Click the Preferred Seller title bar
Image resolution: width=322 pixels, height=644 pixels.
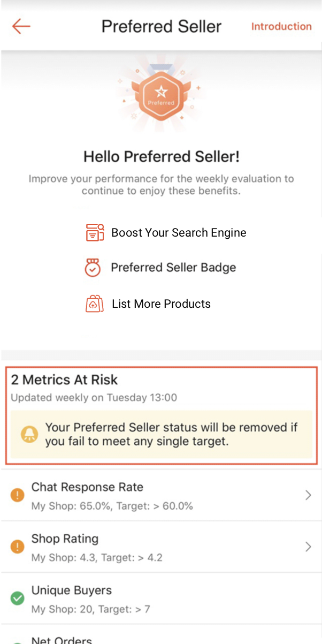tap(161, 26)
